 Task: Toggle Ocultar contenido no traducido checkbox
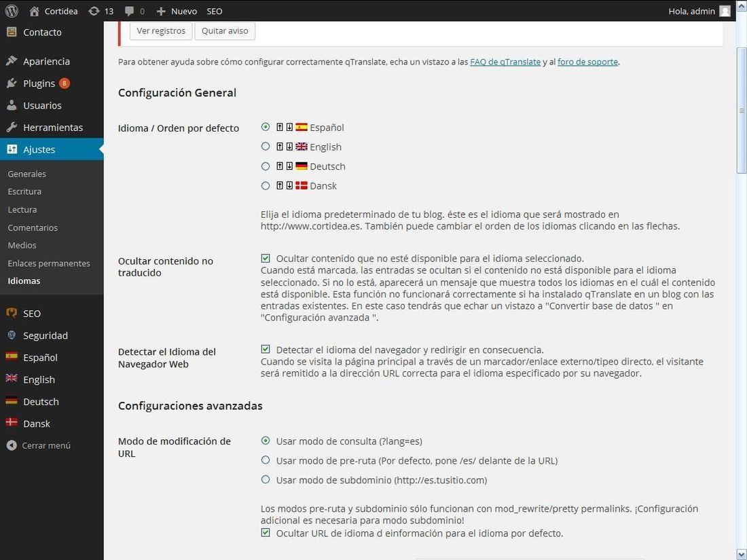click(266, 258)
